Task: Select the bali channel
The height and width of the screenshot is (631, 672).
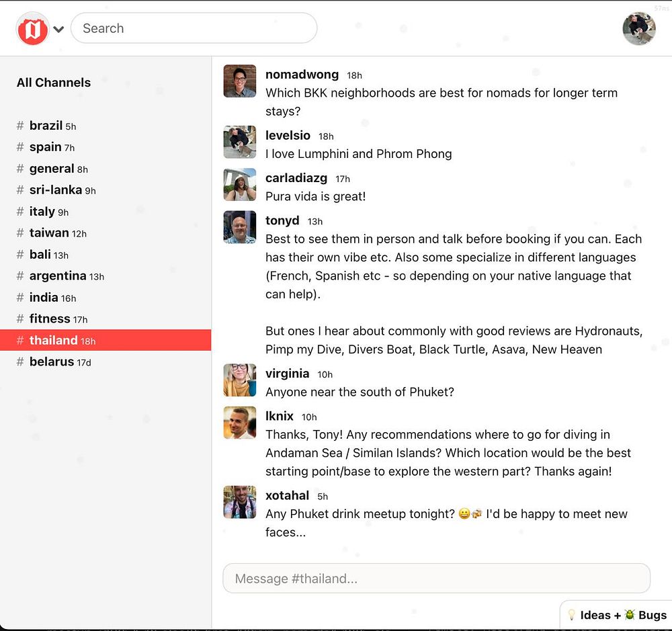Action: pyautogui.click(x=106, y=254)
